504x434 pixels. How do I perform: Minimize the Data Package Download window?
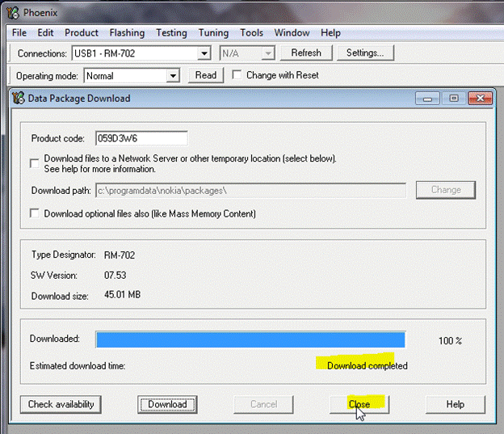[x=427, y=99]
